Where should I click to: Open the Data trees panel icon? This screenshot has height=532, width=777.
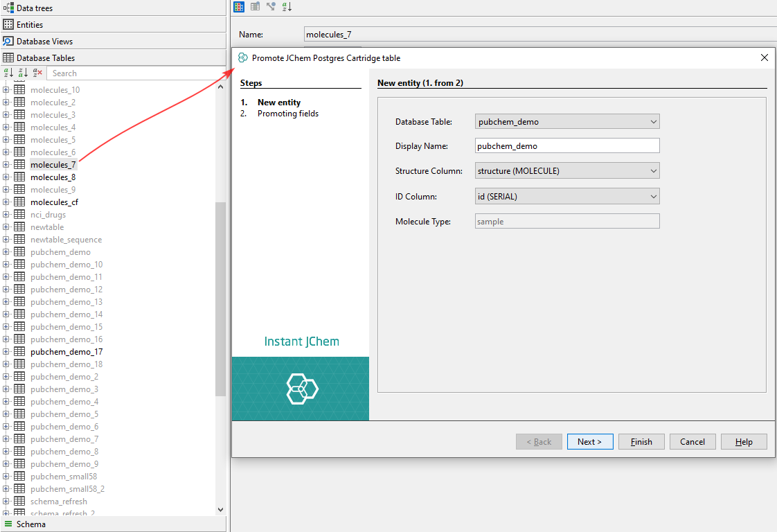[x=7, y=8]
